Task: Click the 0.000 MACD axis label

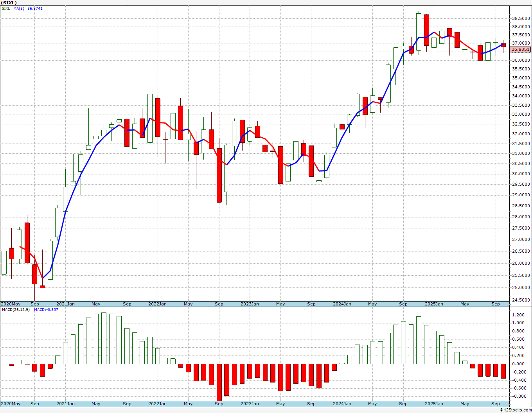Action: click(518, 364)
